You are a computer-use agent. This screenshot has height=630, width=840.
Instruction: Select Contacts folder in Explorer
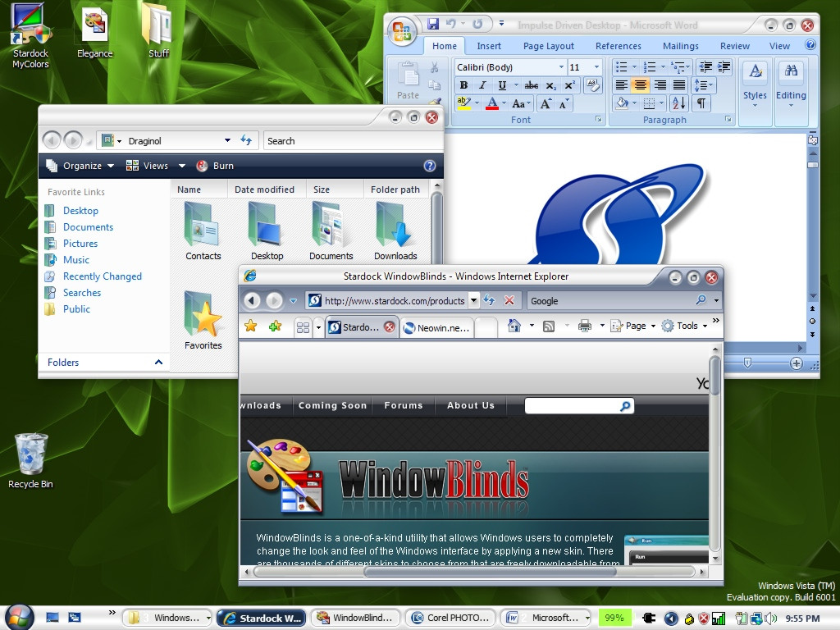pos(203,231)
